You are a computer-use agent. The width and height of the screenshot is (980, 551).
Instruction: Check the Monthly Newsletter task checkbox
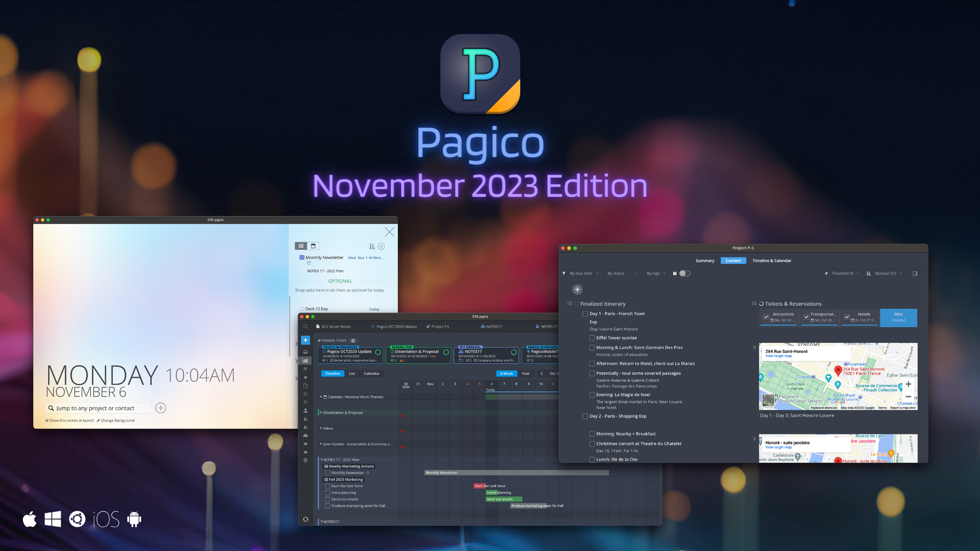pos(328,473)
